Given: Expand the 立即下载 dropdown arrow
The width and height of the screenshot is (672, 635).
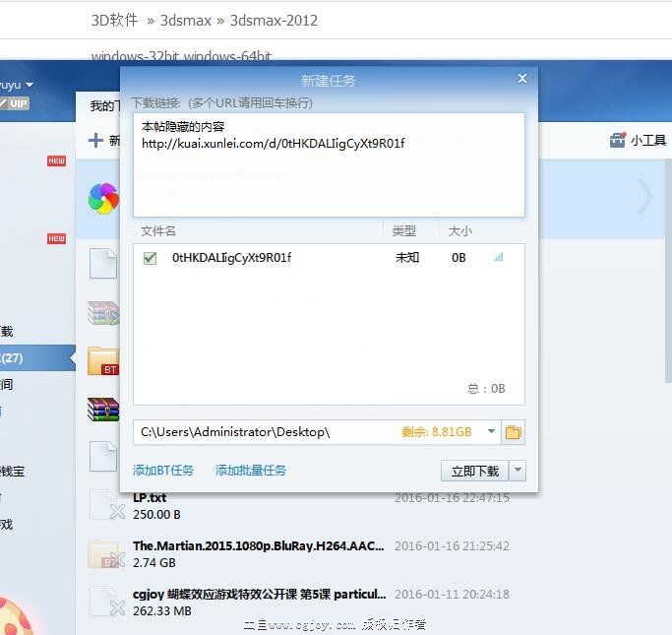Looking at the screenshot, I should point(518,471).
